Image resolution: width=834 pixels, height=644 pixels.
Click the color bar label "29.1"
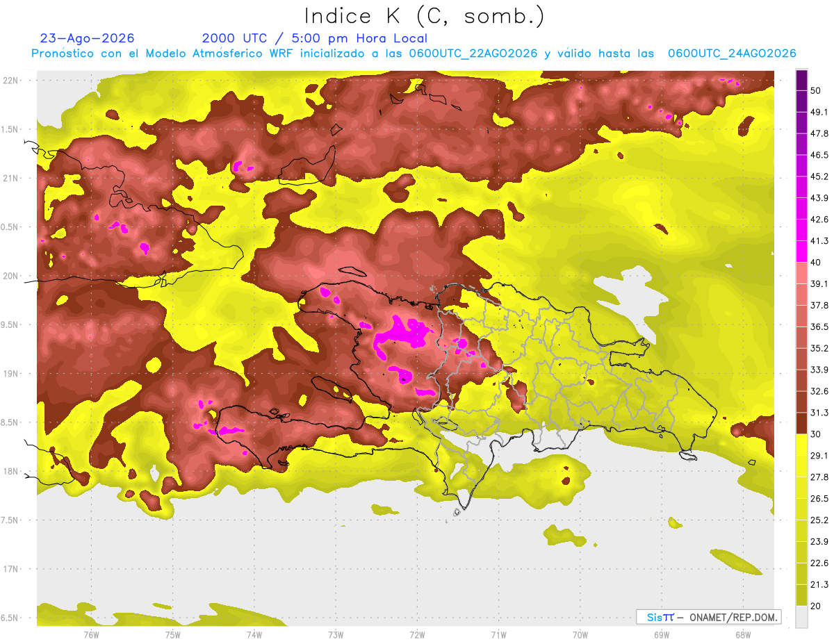[819, 456]
